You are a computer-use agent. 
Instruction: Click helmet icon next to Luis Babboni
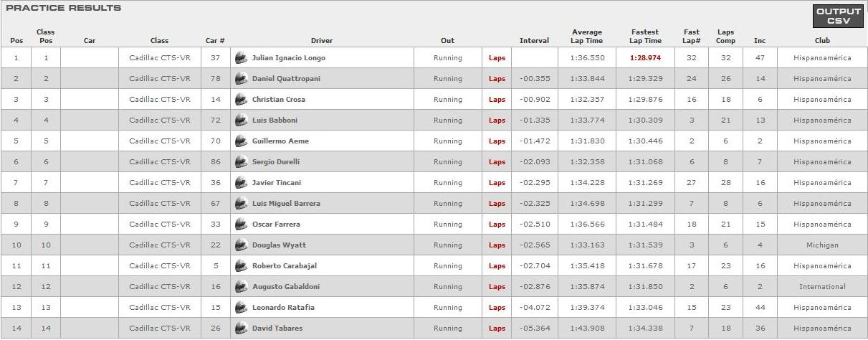[x=241, y=121]
